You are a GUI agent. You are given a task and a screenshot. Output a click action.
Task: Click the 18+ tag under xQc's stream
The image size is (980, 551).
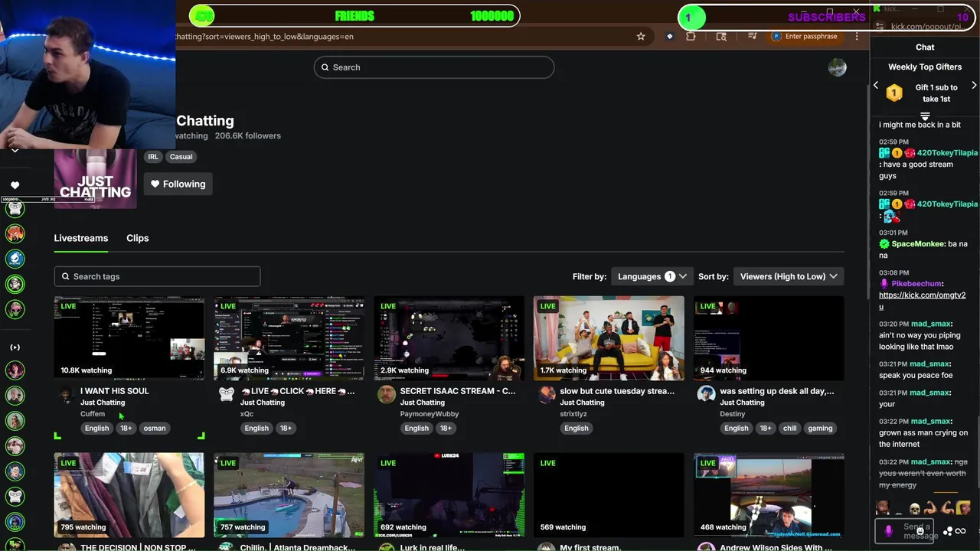point(286,429)
